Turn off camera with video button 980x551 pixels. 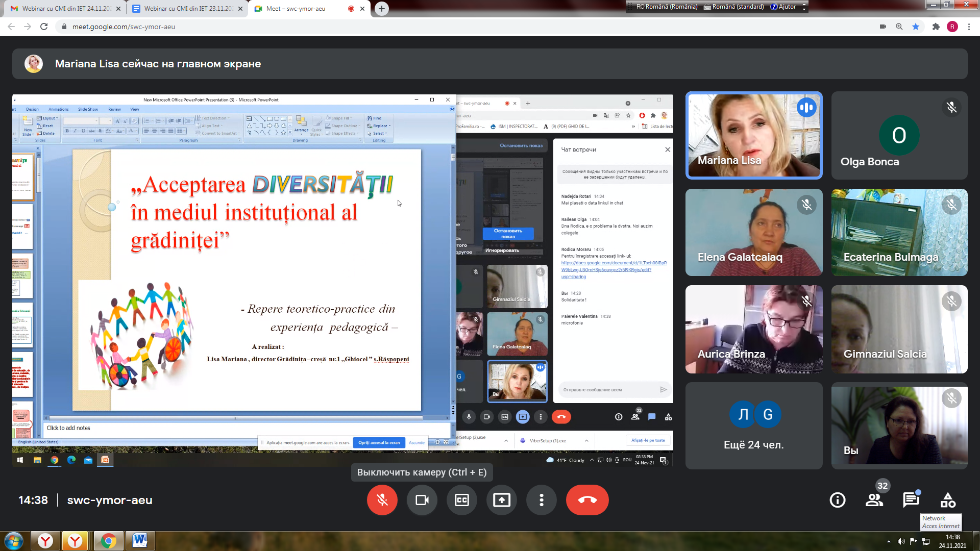click(x=422, y=500)
